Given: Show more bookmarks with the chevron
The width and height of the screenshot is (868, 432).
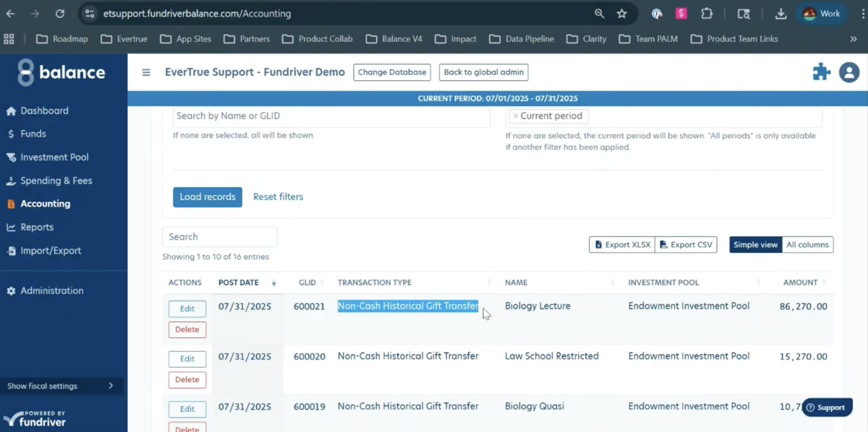Looking at the screenshot, I should [x=853, y=39].
